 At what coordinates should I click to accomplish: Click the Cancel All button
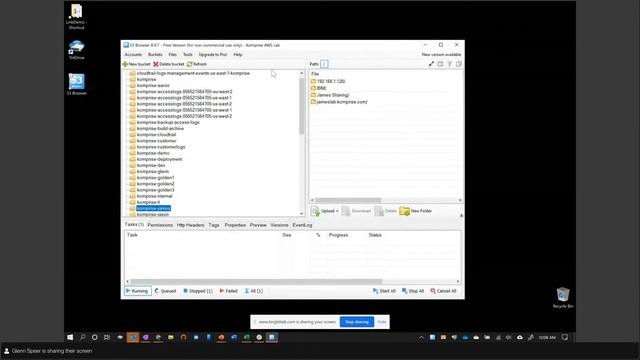coord(443,291)
